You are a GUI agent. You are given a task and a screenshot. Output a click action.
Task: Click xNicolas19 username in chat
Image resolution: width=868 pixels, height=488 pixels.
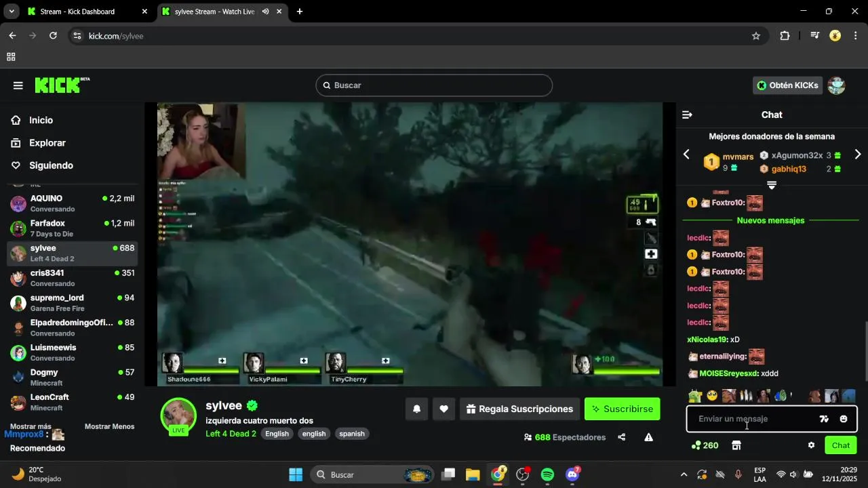pos(706,340)
